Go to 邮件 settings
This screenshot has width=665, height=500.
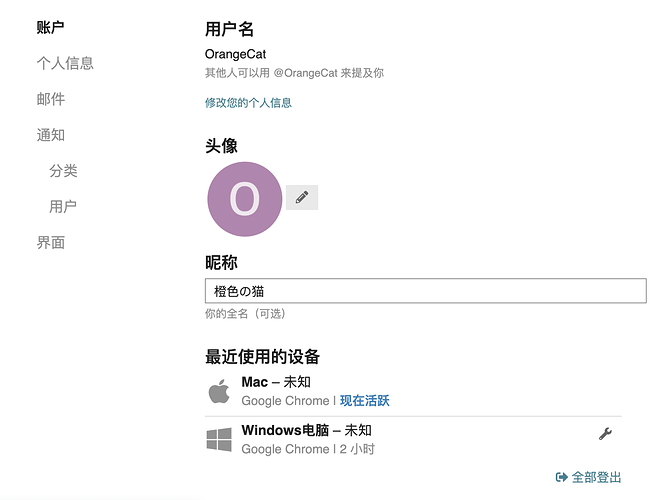(50, 99)
